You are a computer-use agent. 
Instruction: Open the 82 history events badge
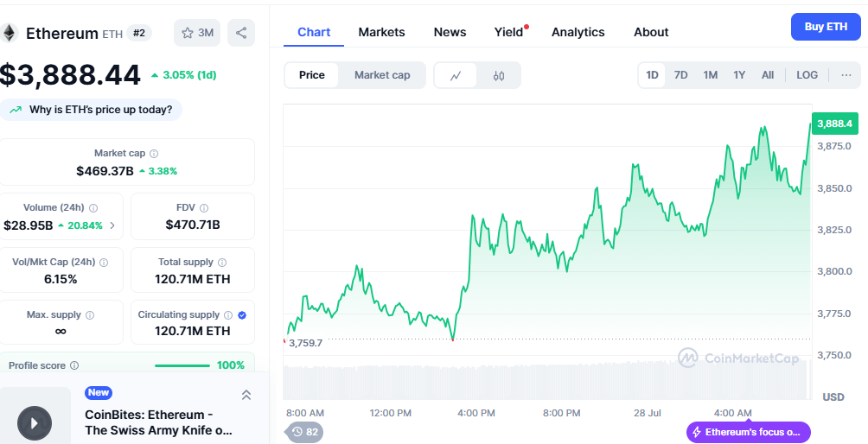[x=305, y=432]
